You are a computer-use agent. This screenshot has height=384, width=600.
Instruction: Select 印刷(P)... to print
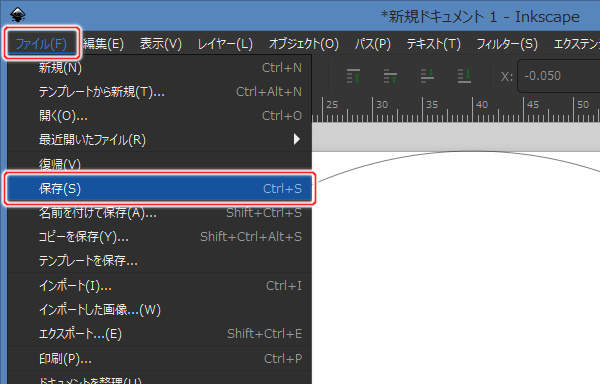160,359
